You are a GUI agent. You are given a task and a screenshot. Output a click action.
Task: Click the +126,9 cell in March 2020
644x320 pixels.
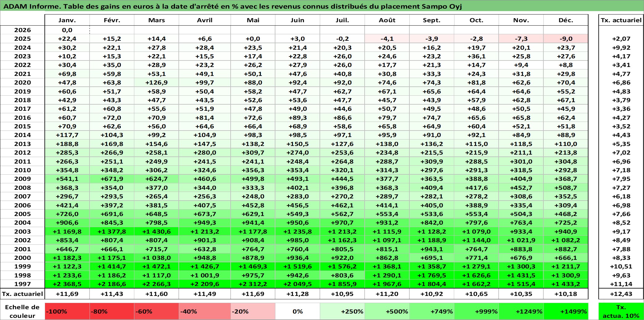pos(157,82)
